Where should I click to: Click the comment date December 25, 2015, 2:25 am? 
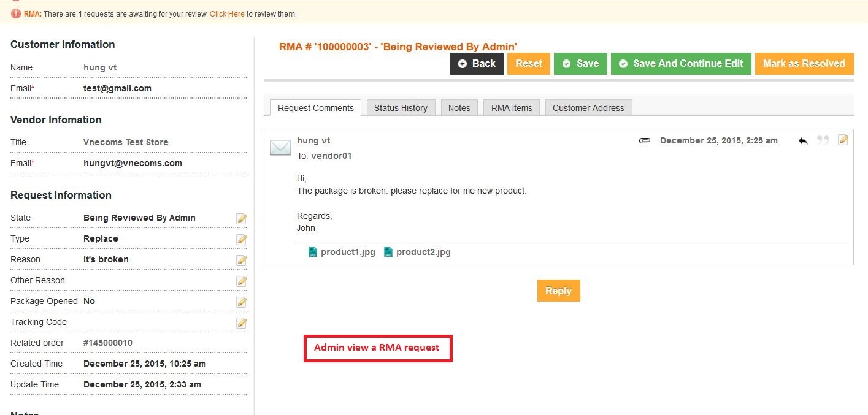click(719, 140)
